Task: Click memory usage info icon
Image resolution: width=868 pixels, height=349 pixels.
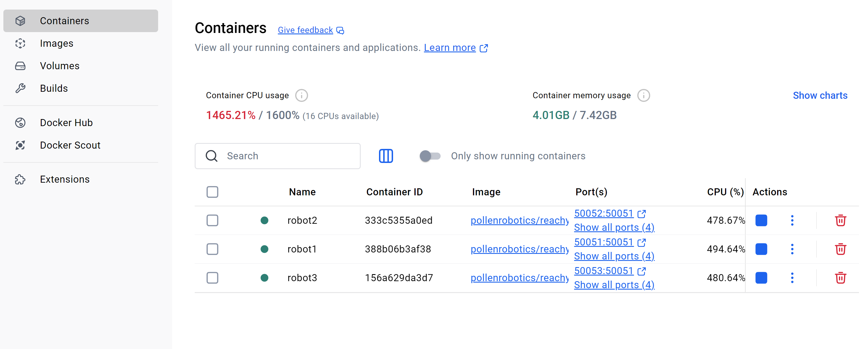Action: click(643, 95)
